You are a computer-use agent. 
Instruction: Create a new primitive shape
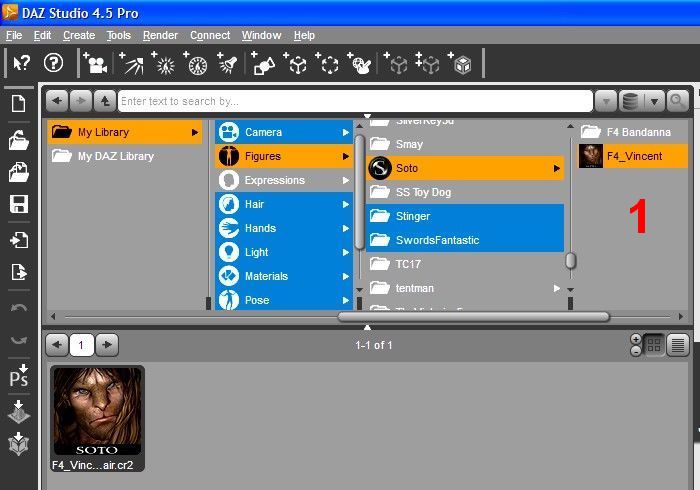tap(262, 63)
